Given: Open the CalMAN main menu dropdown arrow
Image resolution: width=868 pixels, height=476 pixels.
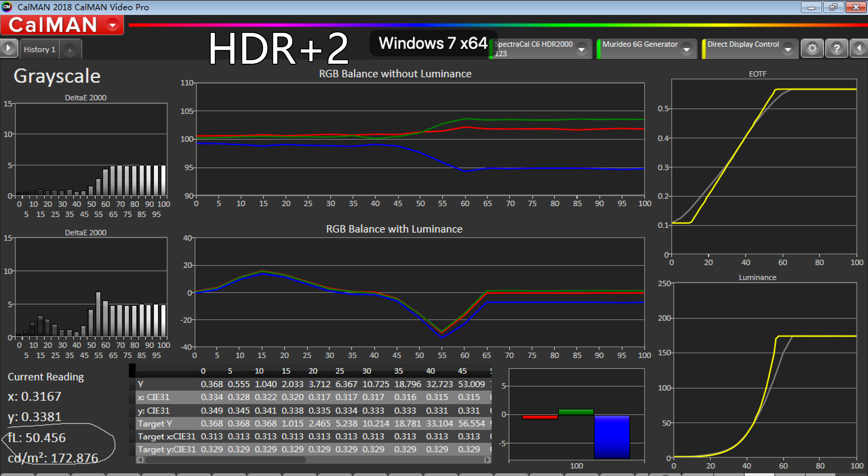Looking at the screenshot, I should [x=112, y=25].
